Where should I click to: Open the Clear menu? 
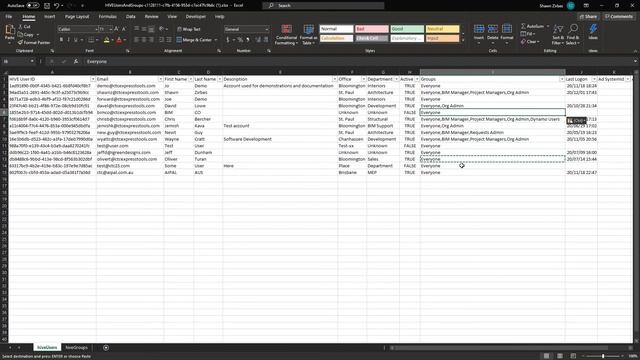(530, 42)
